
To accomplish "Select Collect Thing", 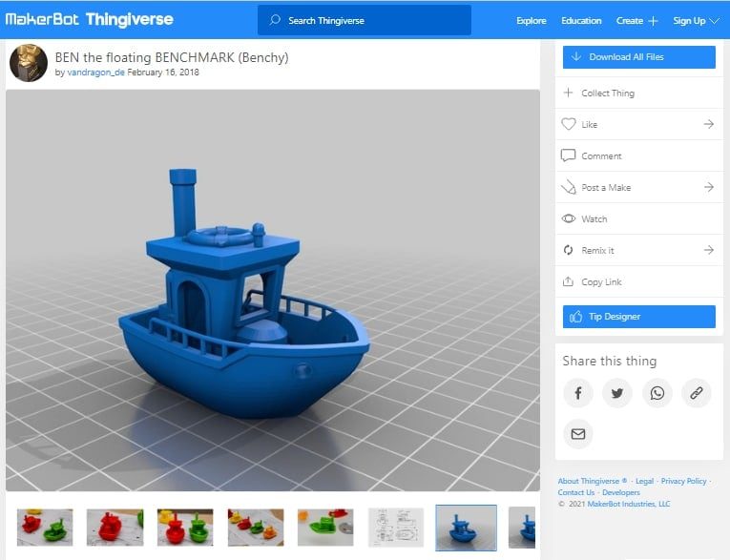I will tap(638, 93).
